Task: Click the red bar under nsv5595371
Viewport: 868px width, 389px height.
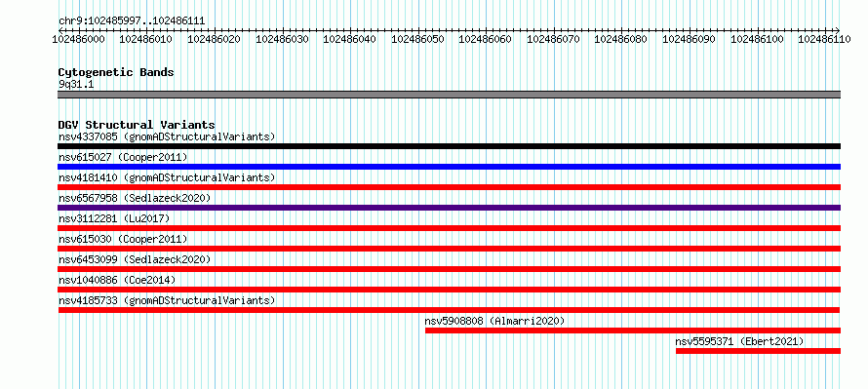Action: [759, 351]
